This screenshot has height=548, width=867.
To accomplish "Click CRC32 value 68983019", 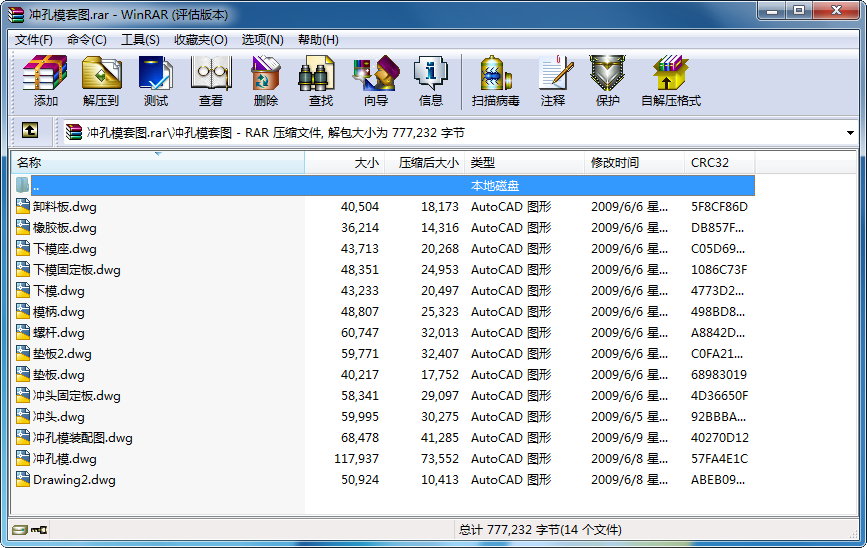I will click(x=719, y=375).
